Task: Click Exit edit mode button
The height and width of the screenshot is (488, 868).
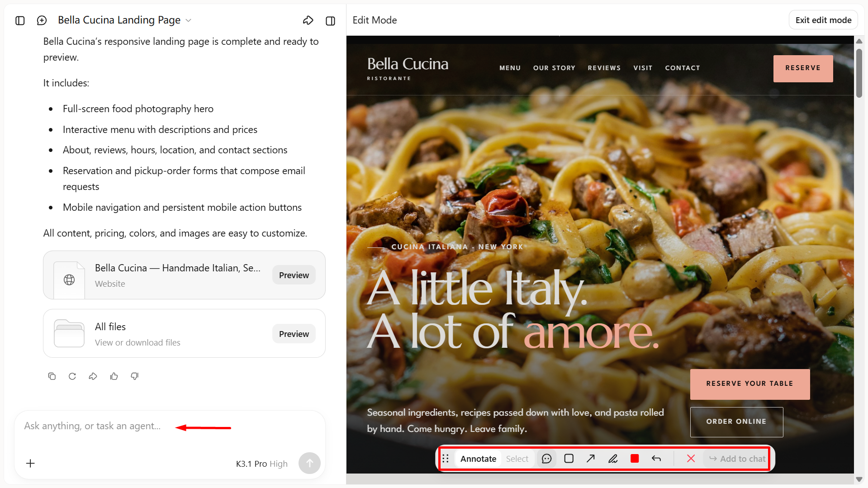Action: tap(823, 20)
